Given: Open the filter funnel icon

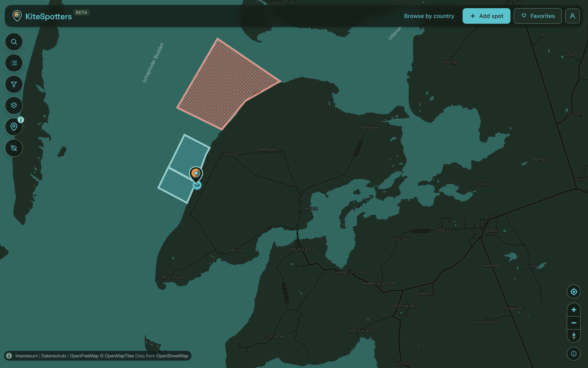Looking at the screenshot, I should point(14,84).
